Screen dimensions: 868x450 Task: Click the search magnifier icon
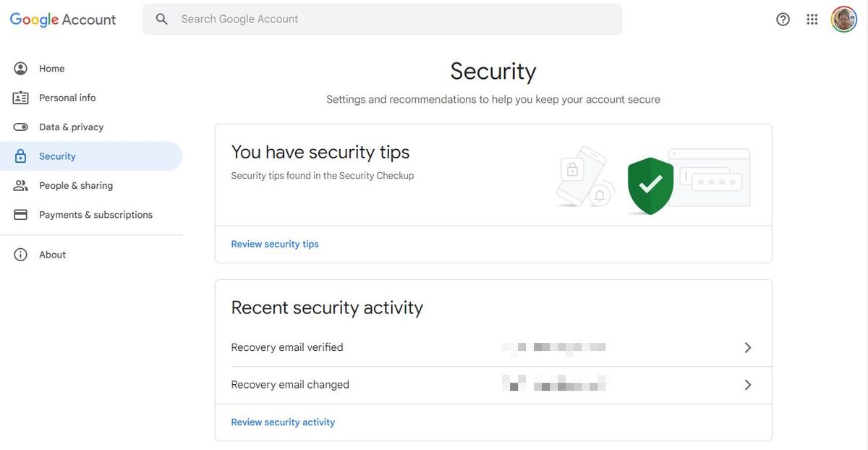161,17
